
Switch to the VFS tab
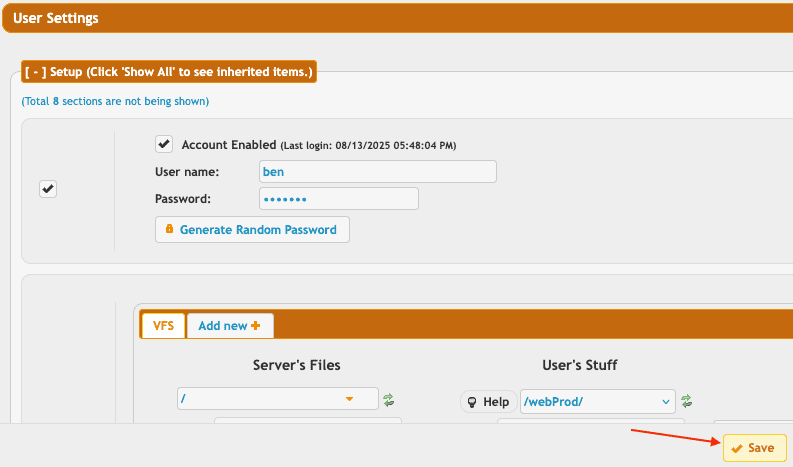pos(163,326)
